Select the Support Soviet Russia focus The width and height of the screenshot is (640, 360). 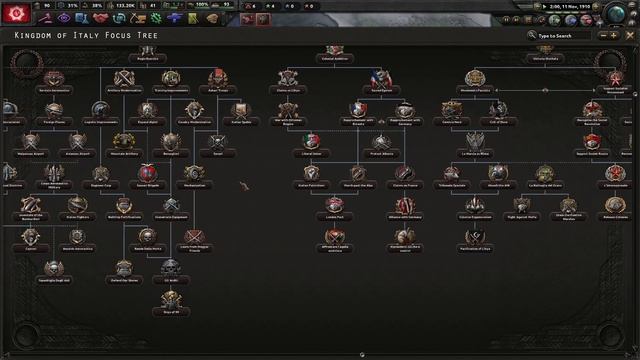592,146
